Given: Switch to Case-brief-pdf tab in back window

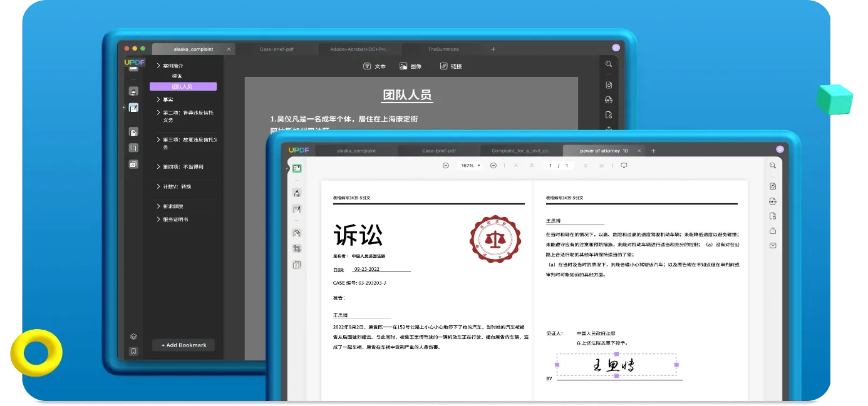Looking at the screenshot, I should [277, 49].
